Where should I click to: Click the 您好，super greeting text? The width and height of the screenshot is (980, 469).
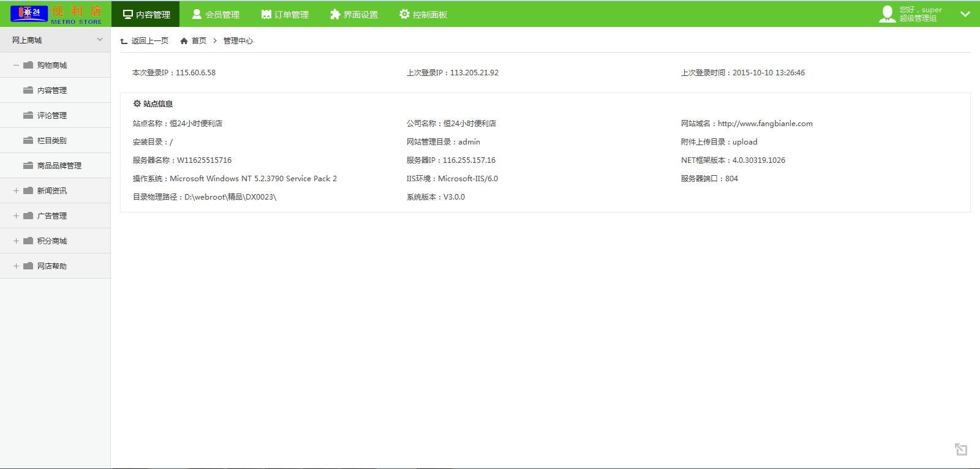921,10
